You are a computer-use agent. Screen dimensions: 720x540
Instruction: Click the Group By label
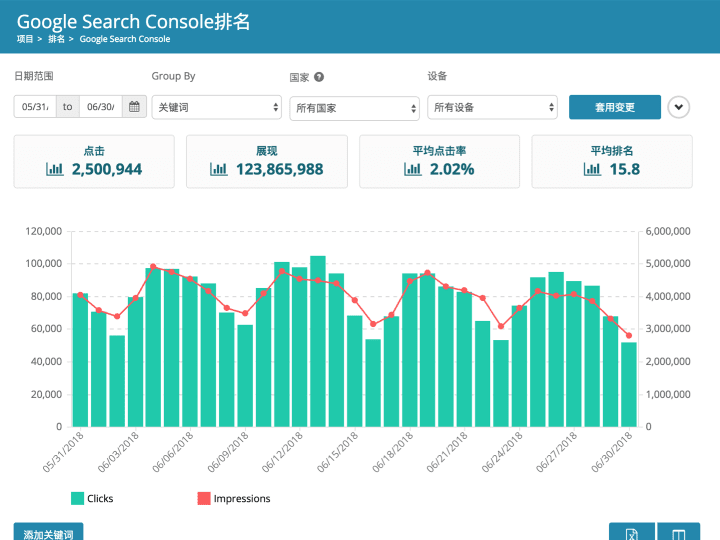pos(174,76)
